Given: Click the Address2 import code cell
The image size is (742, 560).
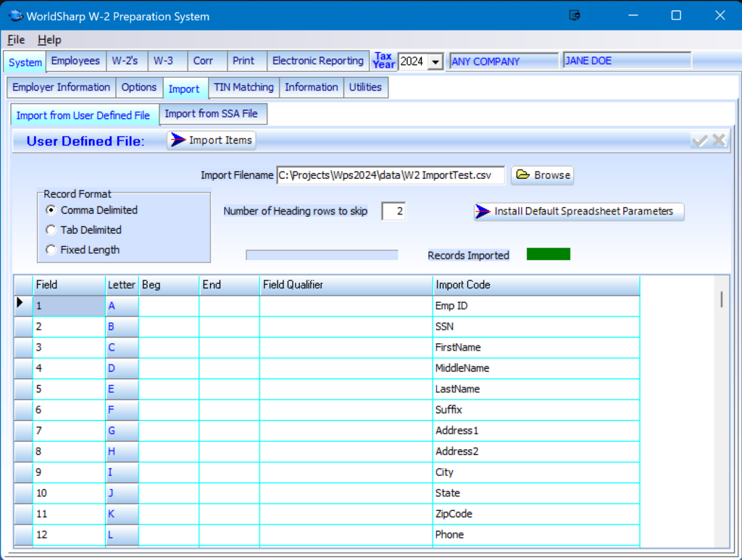Looking at the screenshot, I should tap(537, 451).
